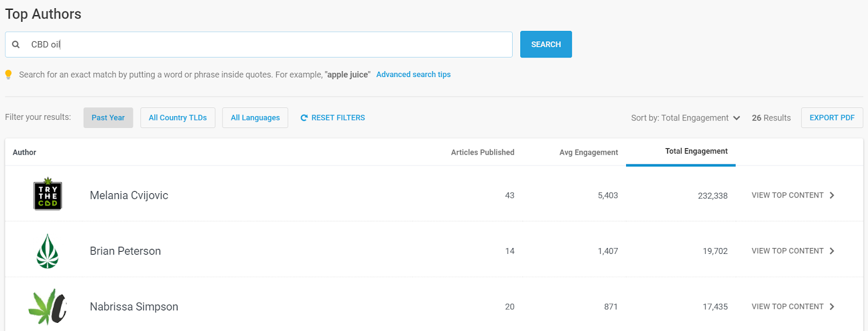This screenshot has height=331, width=868.
Task: Click the 26 Results count
Action: (771, 118)
